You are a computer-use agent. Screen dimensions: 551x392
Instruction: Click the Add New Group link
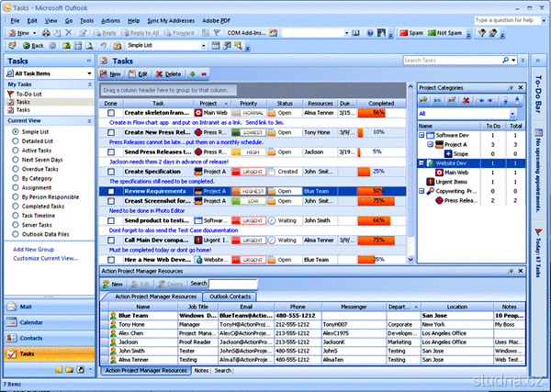[34, 250]
